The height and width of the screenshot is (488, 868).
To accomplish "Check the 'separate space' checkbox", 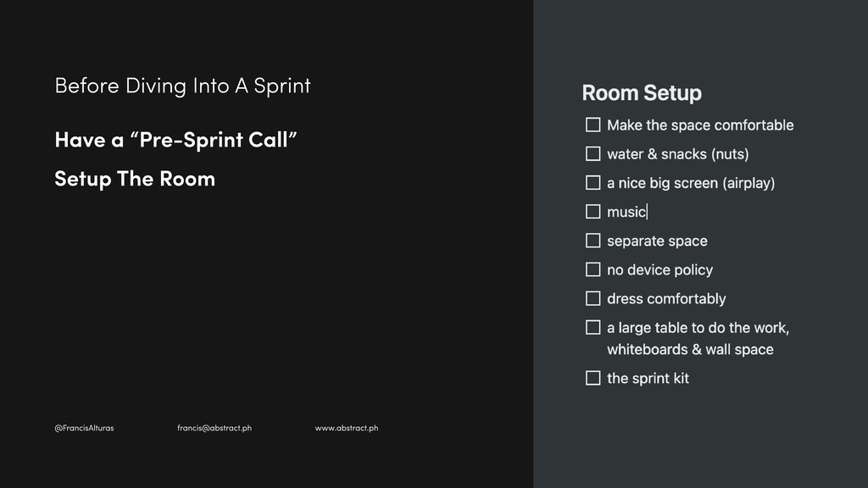I will click(593, 241).
